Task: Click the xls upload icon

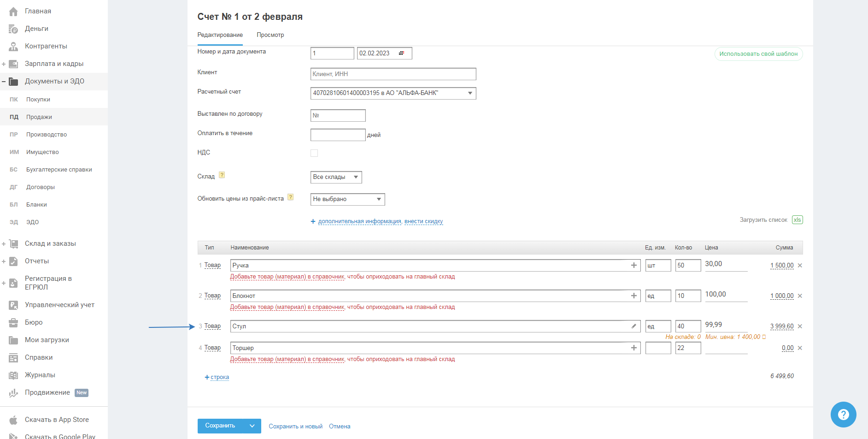Action: 797,220
